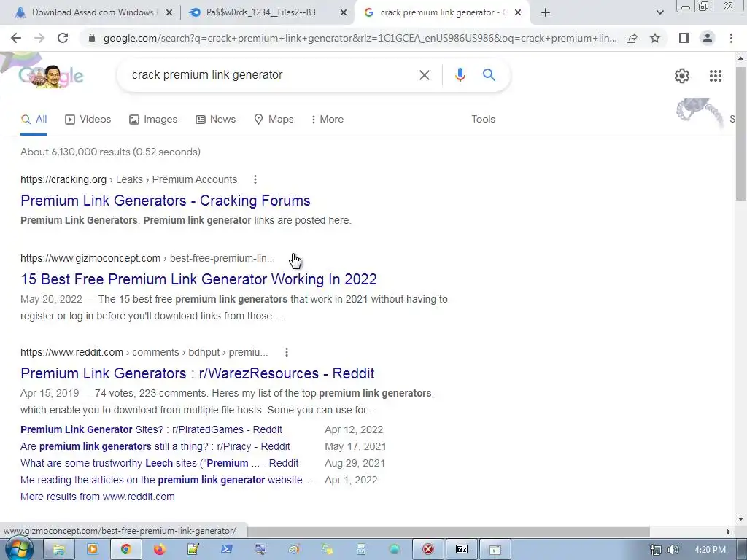Open the search Tools options
Image resolution: width=747 pixels, height=560 pixels.
[483, 119]
